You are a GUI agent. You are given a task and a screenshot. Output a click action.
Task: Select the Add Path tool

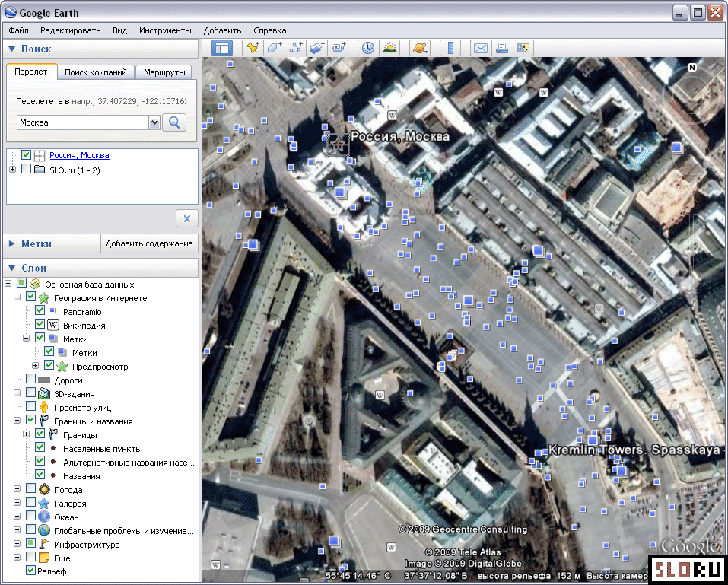click(295, 48)
